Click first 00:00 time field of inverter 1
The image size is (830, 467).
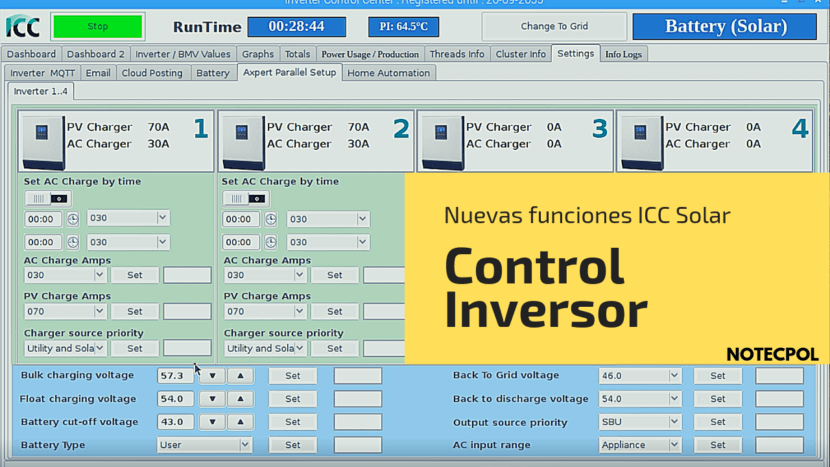pyautogui.click(x=43, y=219)
